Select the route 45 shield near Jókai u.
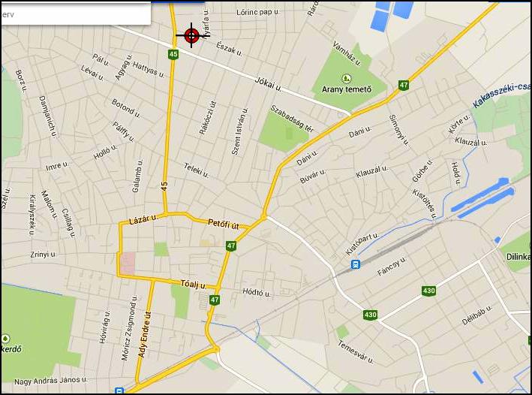 173,54
